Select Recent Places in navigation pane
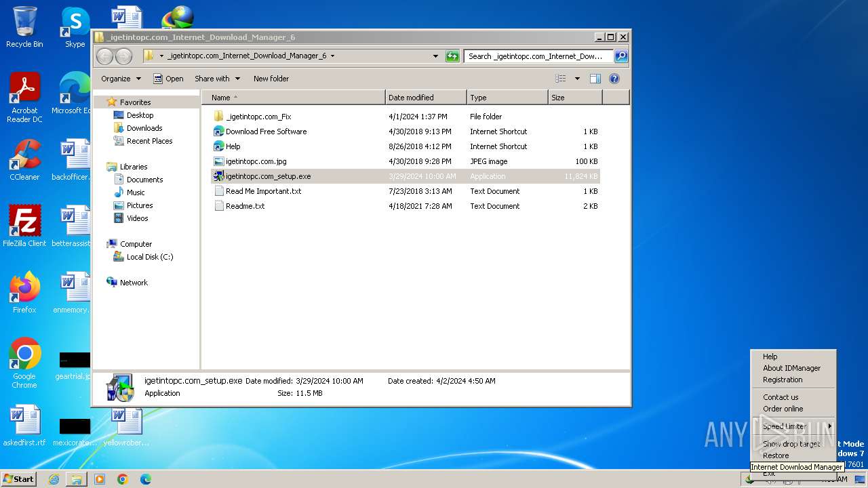 tap(149, 141)
